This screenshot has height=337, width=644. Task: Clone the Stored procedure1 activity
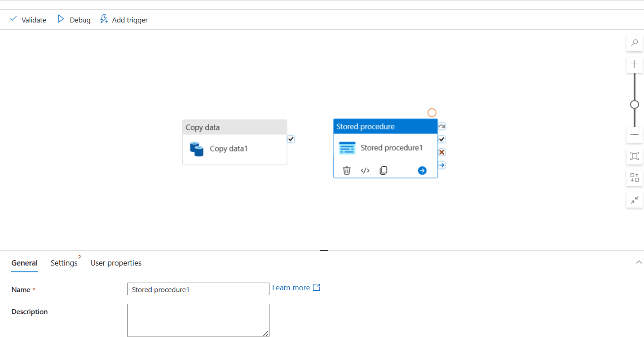[383, 170]
